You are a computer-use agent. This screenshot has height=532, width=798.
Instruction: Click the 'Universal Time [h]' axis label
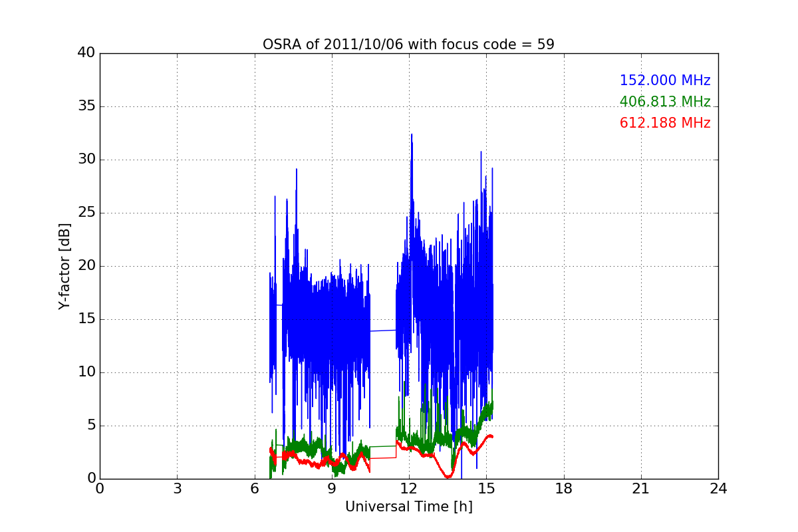(408, 507)
